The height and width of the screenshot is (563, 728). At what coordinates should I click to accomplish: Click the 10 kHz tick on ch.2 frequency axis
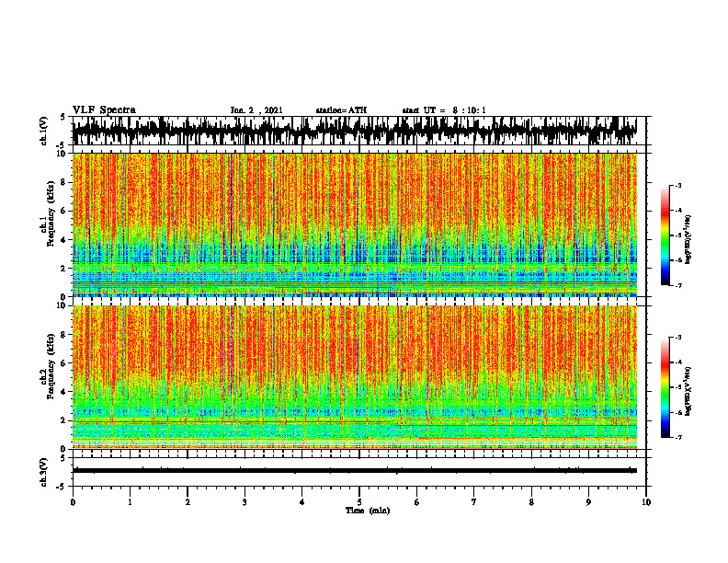(63, 305)
